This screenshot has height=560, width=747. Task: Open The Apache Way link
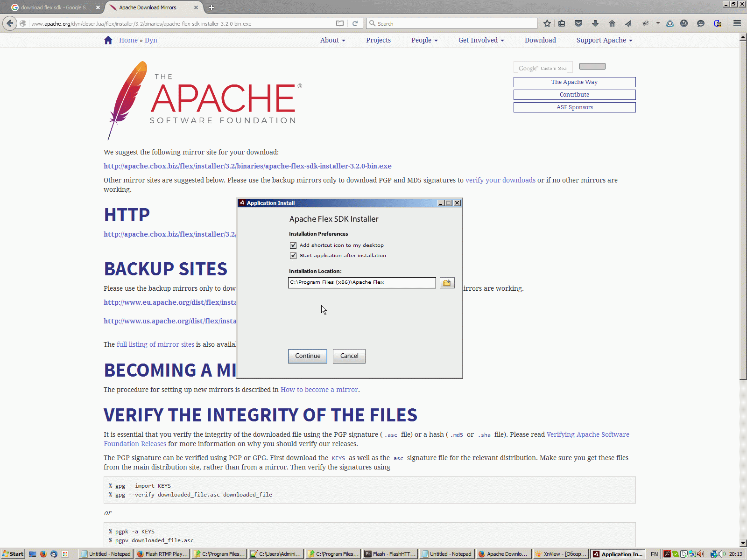click(575, 82)
